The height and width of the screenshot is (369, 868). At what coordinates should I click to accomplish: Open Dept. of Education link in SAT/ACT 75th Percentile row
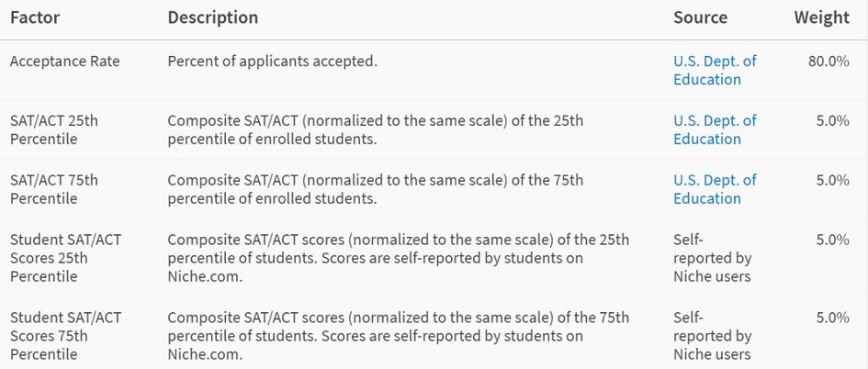[x=715, y=189]
